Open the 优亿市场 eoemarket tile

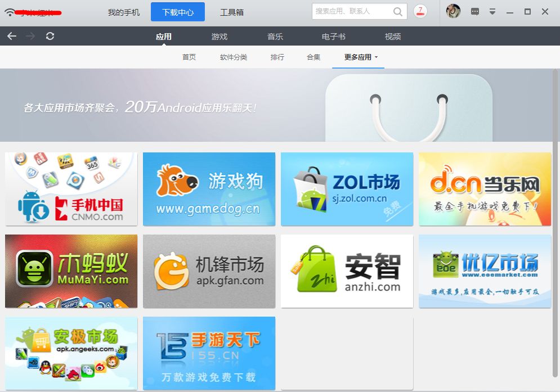pyautogui.click(x=485, y=271)
